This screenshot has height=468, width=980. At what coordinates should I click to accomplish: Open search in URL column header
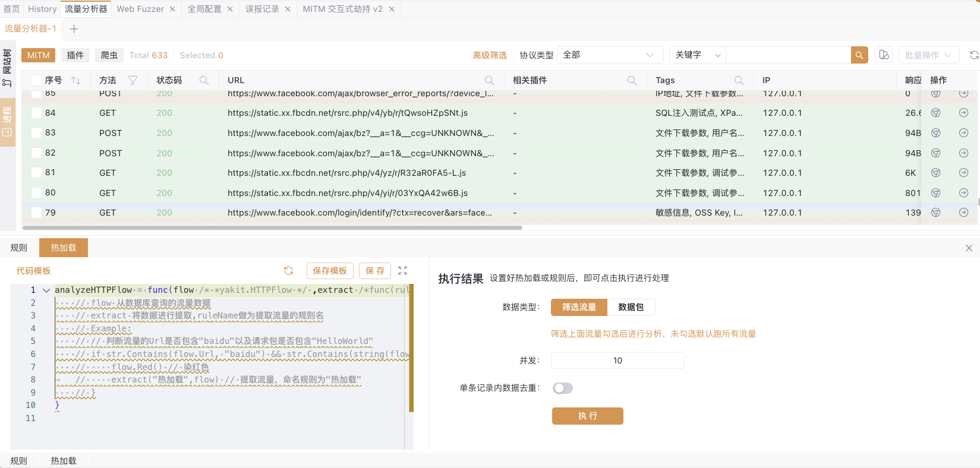coord(489,80)
